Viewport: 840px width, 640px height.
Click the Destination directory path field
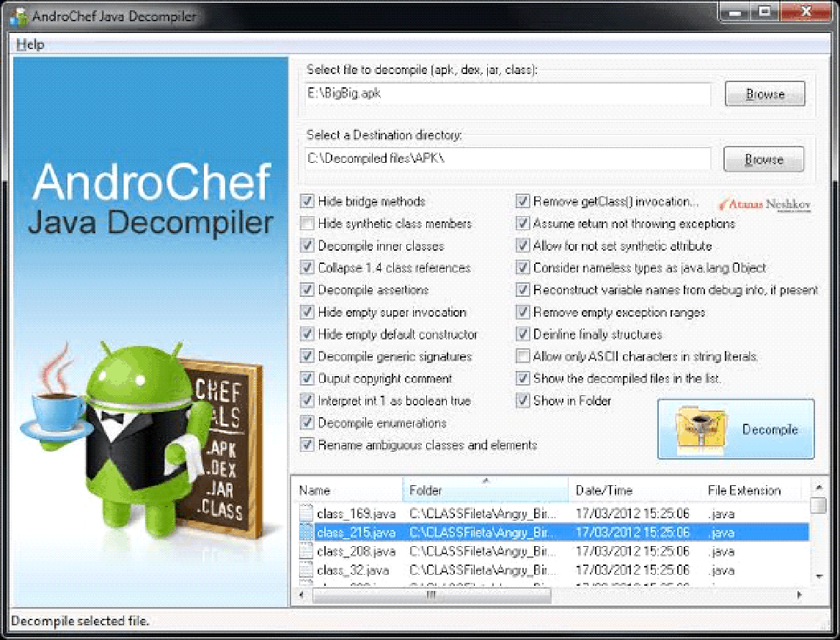pos(508,159)
